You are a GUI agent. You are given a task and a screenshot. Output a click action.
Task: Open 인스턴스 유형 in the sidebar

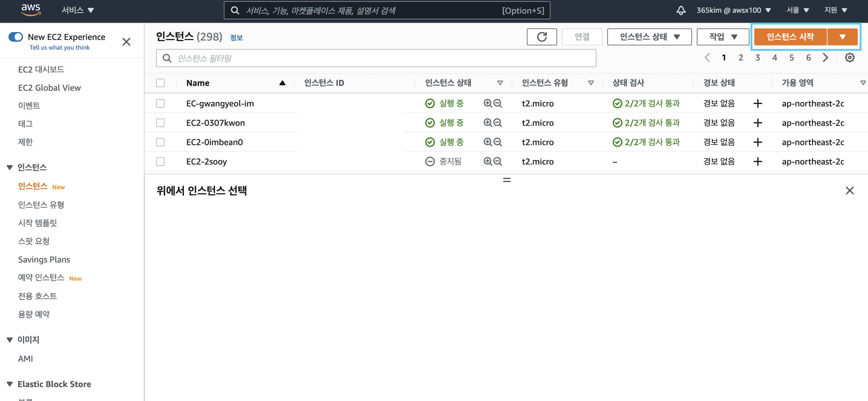coord(41,205)
